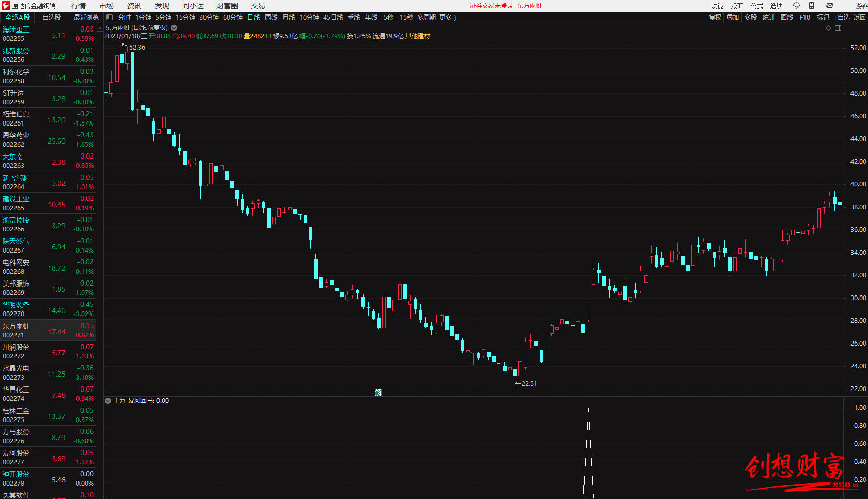868x499 pixels.
Task: Switch the chart to 30分钟 period
Action: pyautogui.click(x=209, y=18)
